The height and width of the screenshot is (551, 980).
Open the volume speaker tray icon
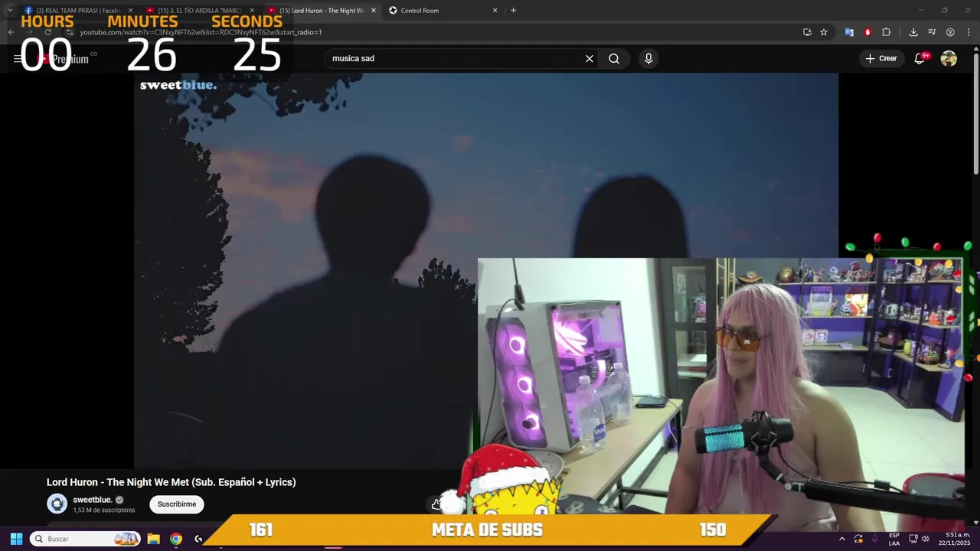926,539
